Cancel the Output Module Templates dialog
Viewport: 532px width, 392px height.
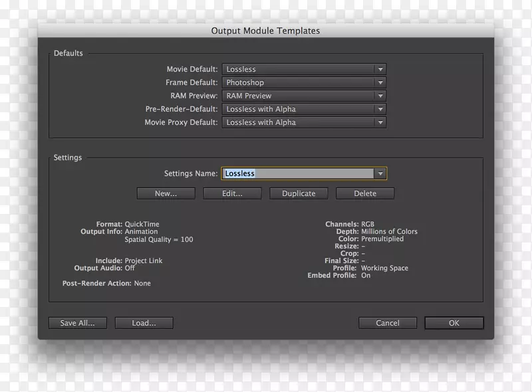click(x=388, y=323)
